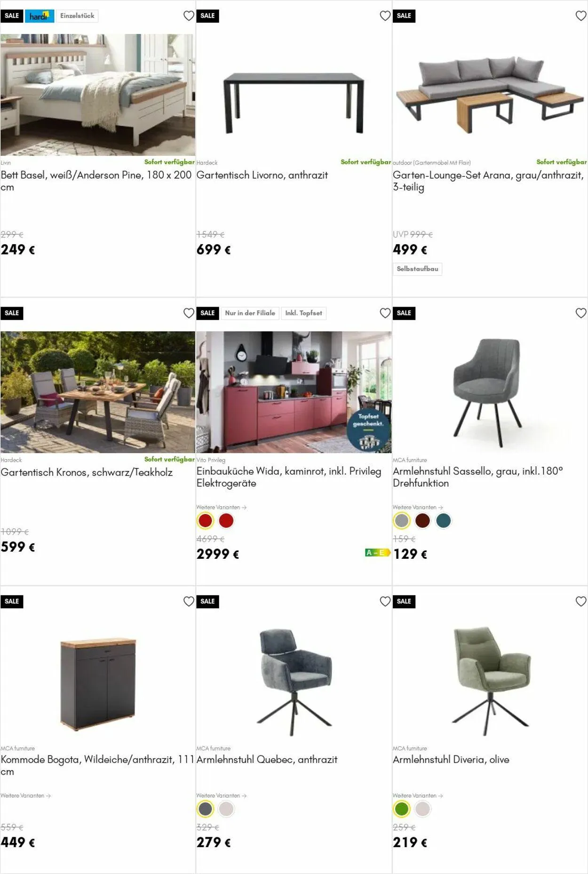
Task: Click heart icon for Armlehnstuhl Quebec
Action: point(385,602)
